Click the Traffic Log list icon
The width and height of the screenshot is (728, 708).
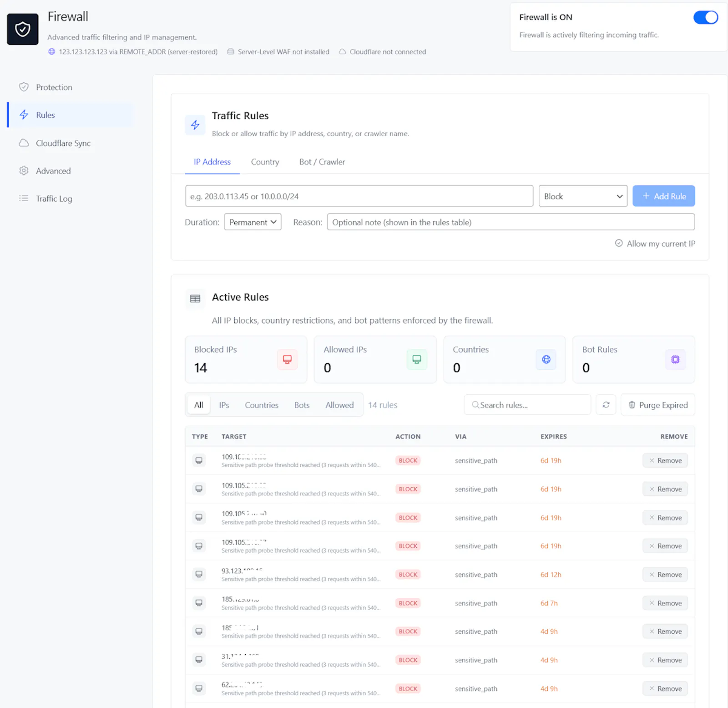24,199
